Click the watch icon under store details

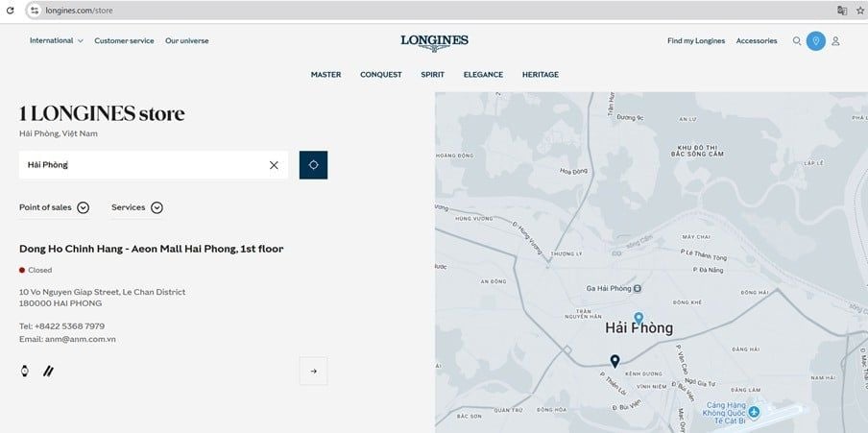(24, 371)
